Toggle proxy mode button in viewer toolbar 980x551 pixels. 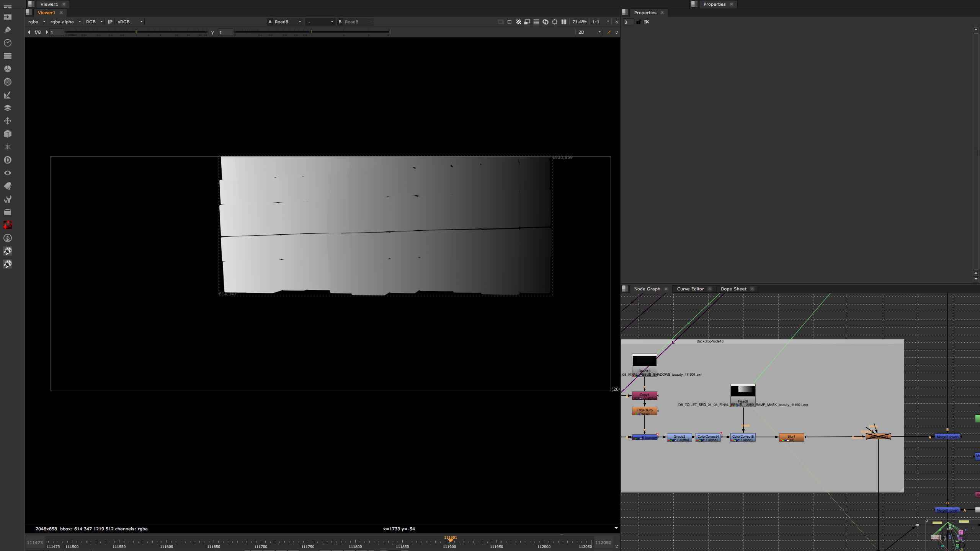pos(527,22)
